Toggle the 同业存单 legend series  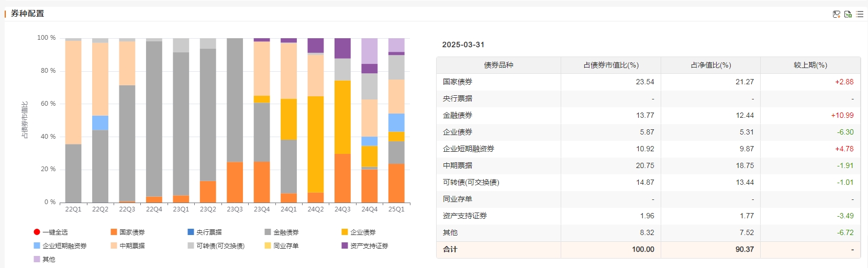(282, 245)
